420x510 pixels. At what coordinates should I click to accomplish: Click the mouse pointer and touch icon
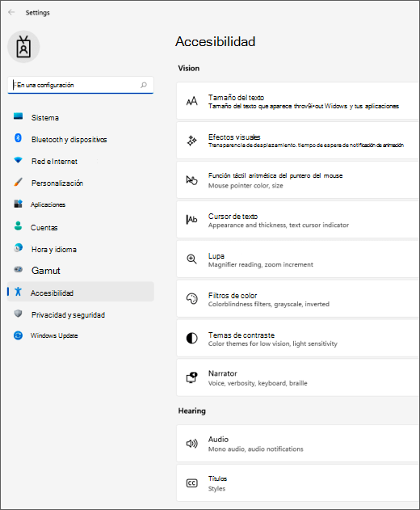191,180
